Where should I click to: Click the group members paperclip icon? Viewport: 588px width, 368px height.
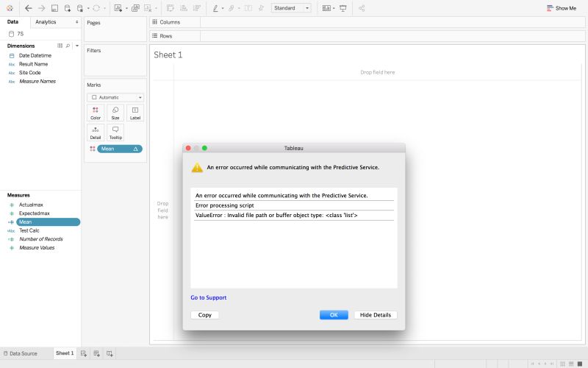(x=232, y=8)
